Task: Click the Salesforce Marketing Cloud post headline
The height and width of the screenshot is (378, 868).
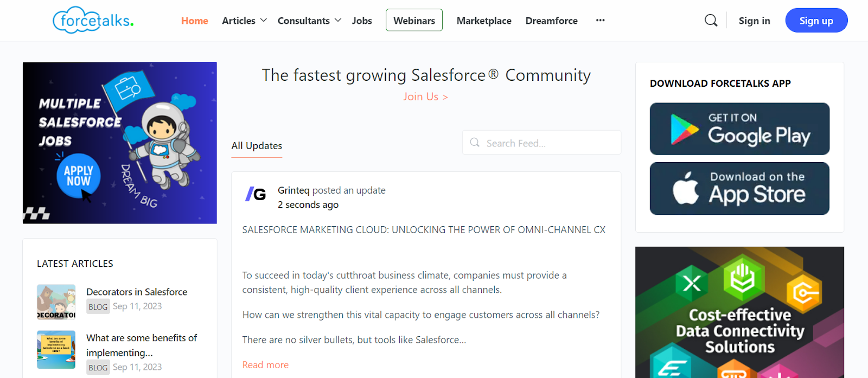Action: pos(424,230)
